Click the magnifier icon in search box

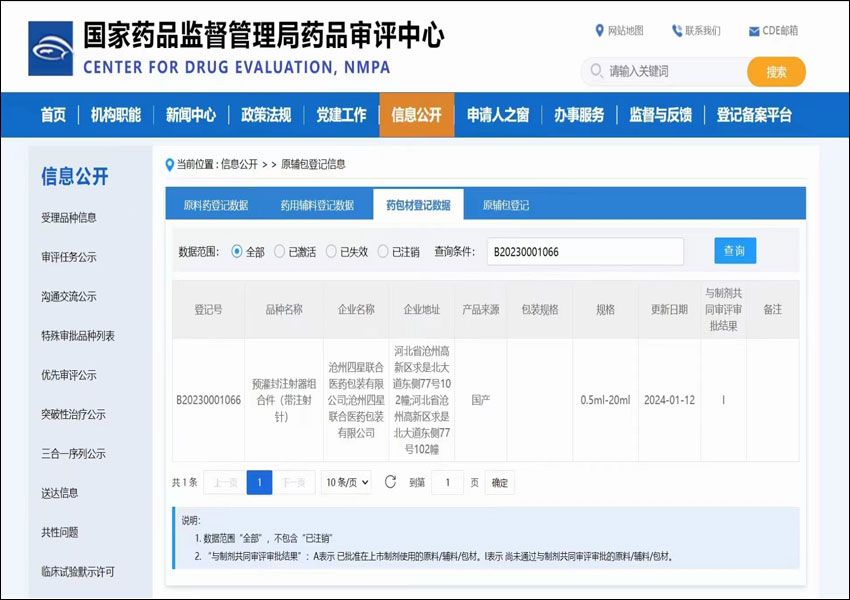(597, 71)
